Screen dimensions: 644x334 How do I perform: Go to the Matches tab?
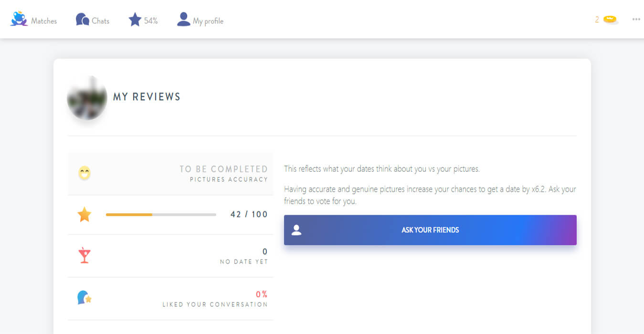33,20
